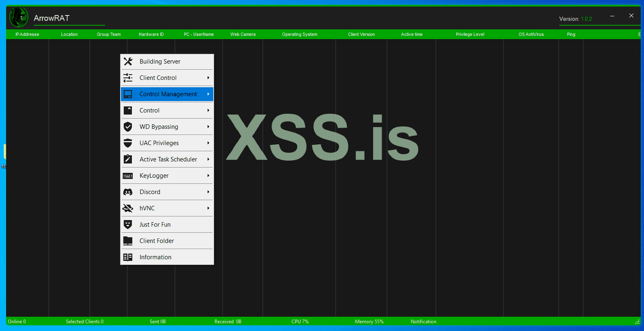The height and width of the screenshot is (331, 644).
Task: Click the PC - UserName column header
Action: 199,34
